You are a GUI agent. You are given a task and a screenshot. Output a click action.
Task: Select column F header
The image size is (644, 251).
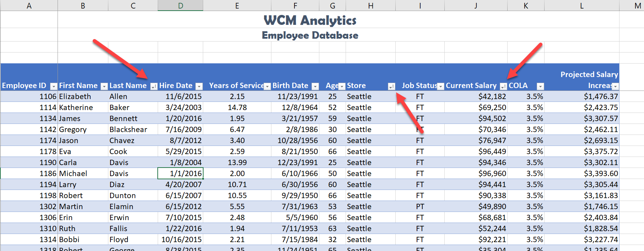(x=295, y=6)
